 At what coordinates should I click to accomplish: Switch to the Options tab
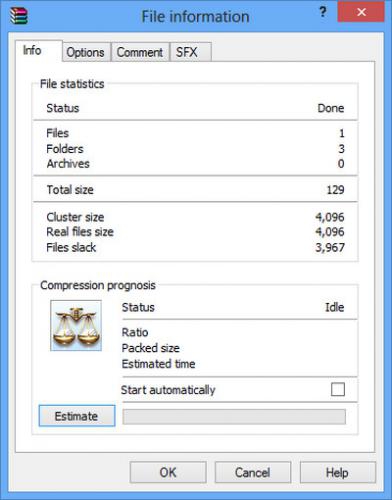pos(86,52)
